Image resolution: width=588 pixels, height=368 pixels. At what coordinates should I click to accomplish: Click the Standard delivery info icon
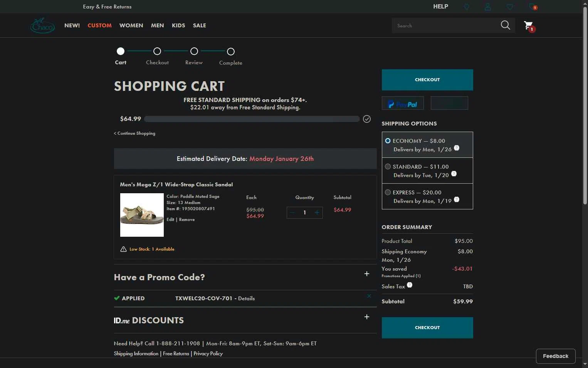pos(454,174)
